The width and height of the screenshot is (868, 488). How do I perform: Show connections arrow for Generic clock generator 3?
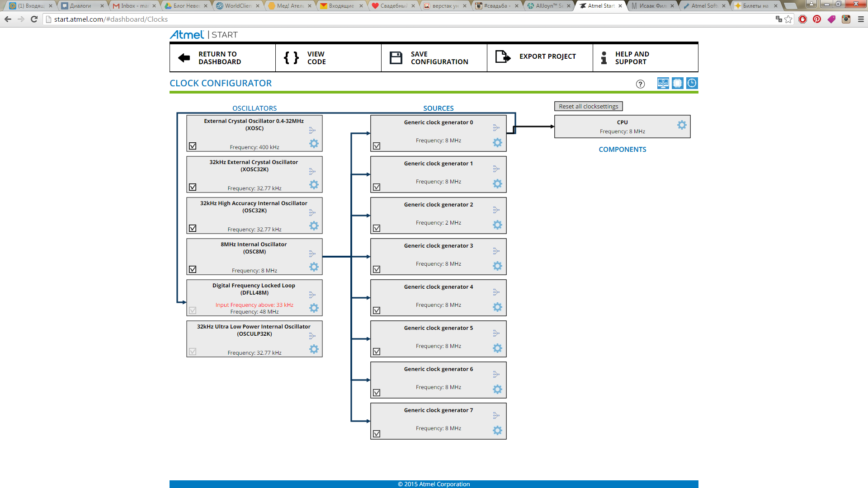(496, 251)
